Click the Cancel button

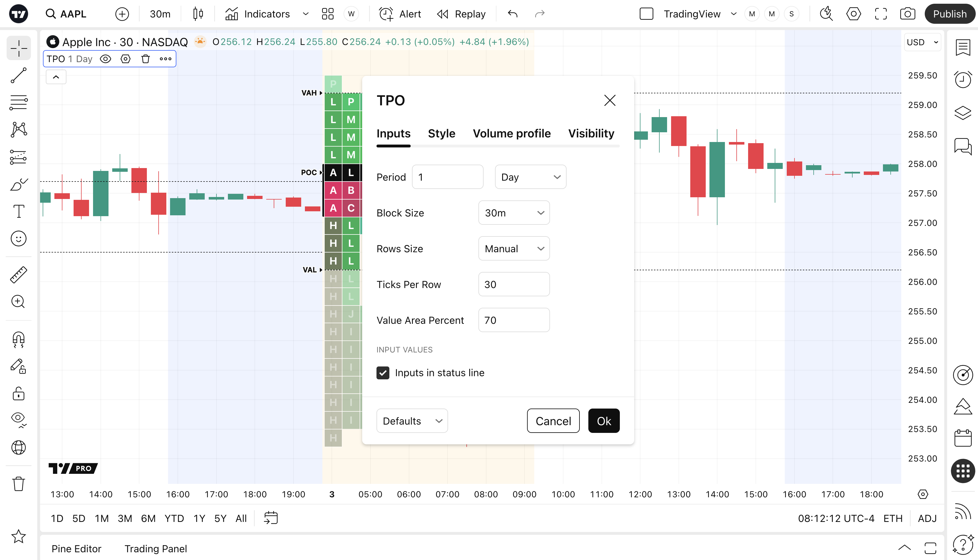[x=553, y=421]
